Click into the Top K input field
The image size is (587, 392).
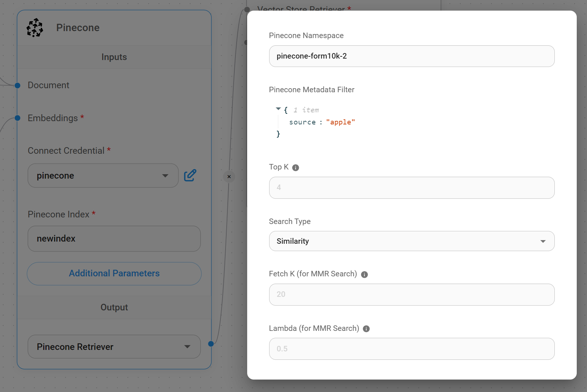(x=411, y=188)
